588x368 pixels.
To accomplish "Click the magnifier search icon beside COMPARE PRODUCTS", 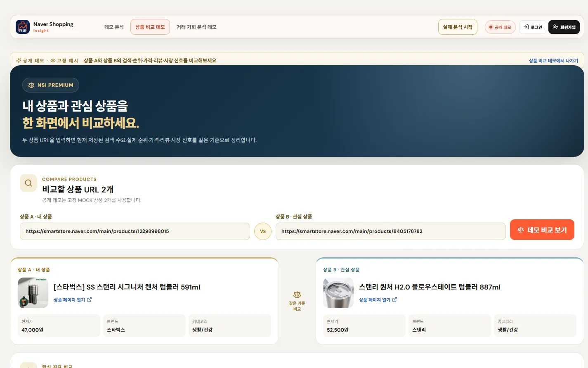I will 28,183.
